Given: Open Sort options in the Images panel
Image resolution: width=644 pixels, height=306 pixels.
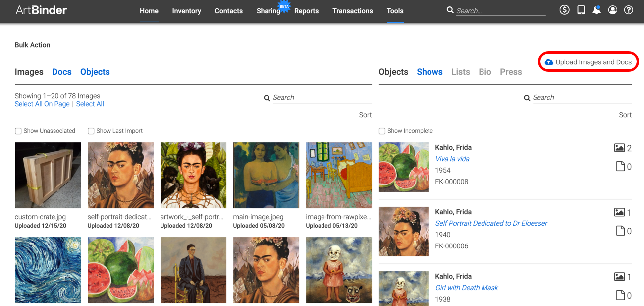Looking at the screenshot, I should pos(365,115).
